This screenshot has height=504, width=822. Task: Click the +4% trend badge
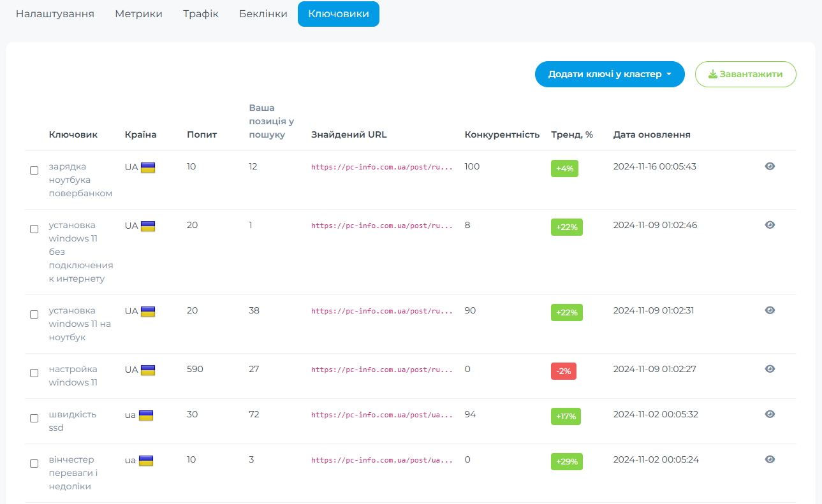tap(564, 168)
